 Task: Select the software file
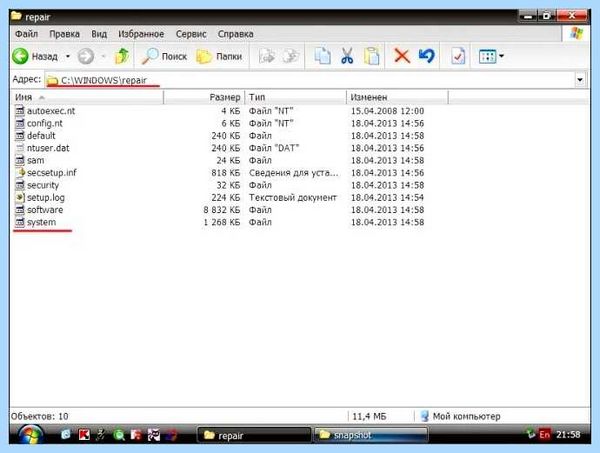[45, 210]
